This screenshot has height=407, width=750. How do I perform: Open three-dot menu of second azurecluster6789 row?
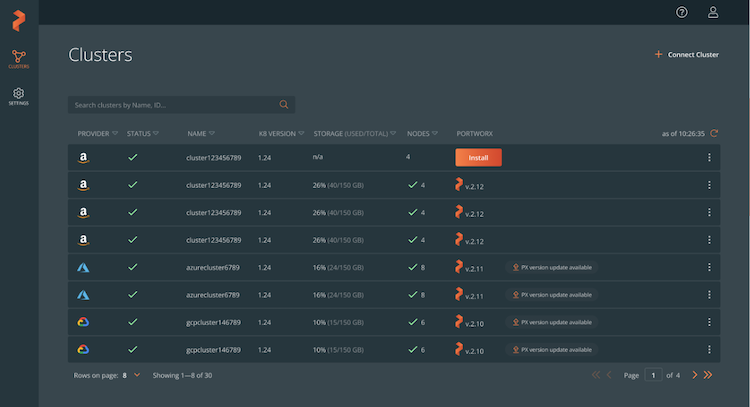709,295
